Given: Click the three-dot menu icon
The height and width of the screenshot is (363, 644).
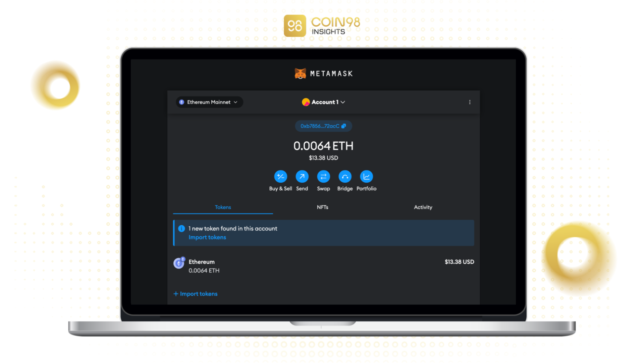Looking at the screenshot, I should [x=470, y=102].
